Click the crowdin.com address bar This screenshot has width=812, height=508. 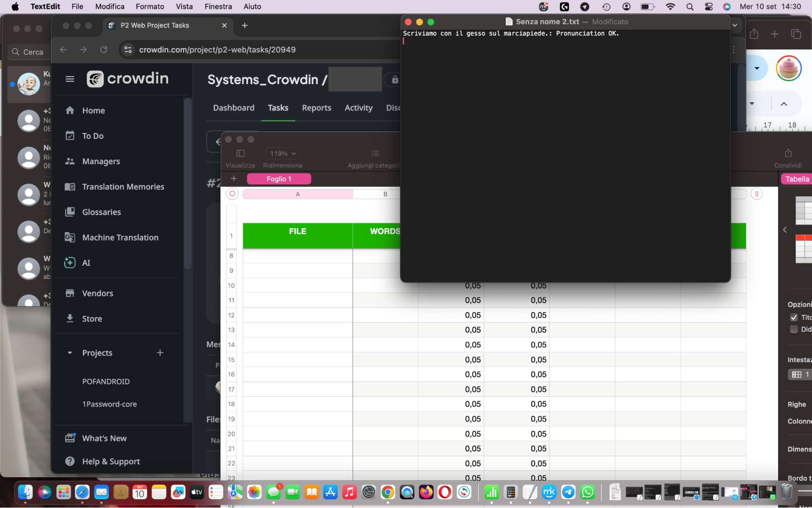click(x=217, y=50)
